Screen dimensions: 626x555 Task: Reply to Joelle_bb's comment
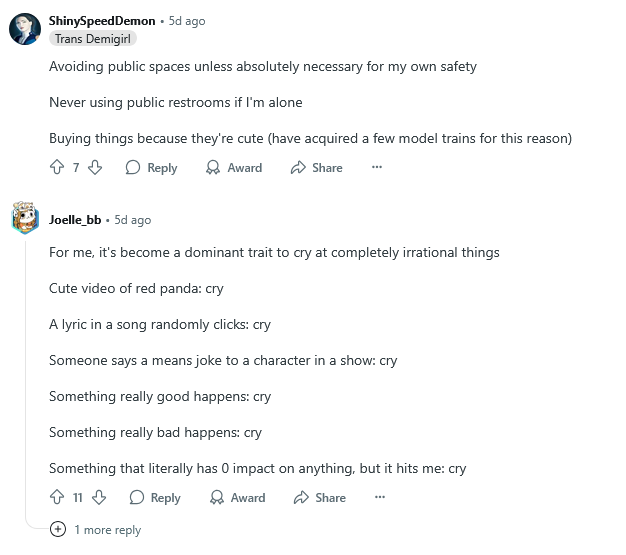[155, 498]
